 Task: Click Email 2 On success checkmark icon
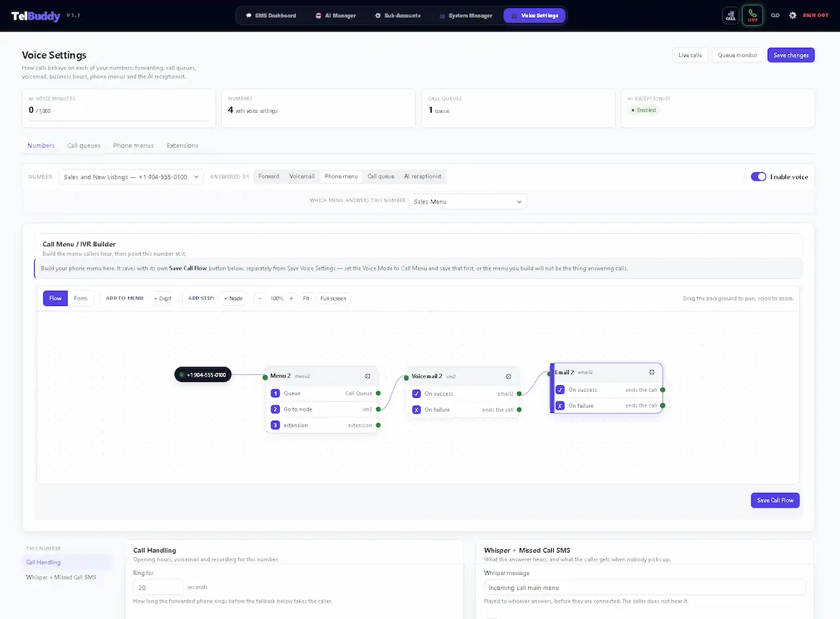[560, 390]
